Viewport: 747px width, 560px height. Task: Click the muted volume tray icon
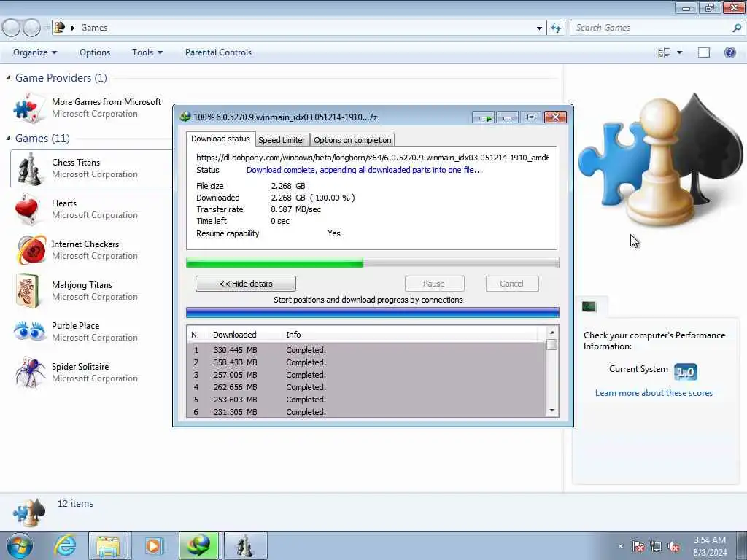point(673,547)
